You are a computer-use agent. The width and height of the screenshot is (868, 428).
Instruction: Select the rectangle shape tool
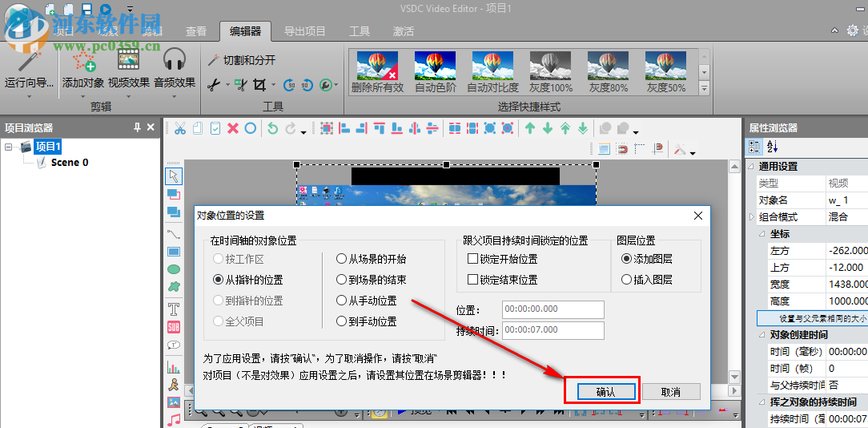click(174, 251)
